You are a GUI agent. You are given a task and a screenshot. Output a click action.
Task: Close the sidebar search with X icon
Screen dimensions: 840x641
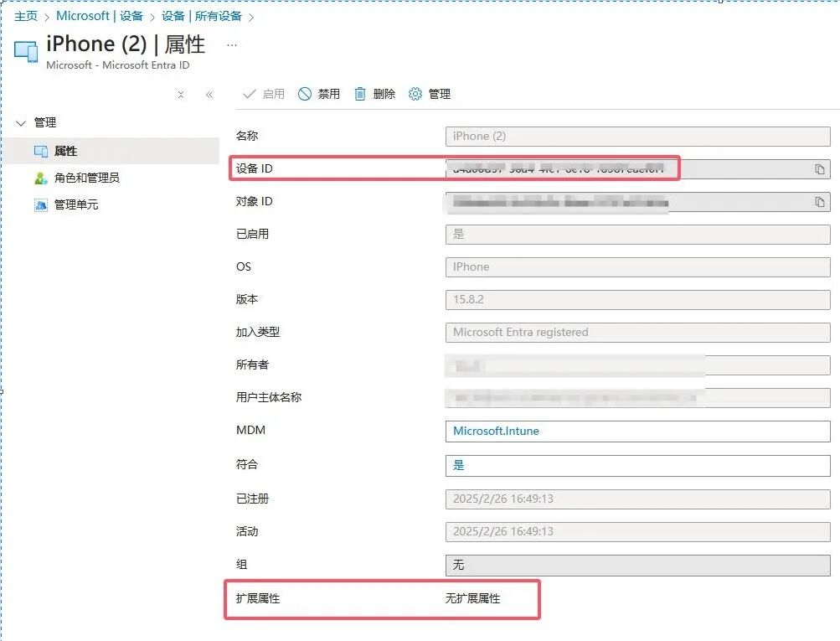tap(181, 95)
